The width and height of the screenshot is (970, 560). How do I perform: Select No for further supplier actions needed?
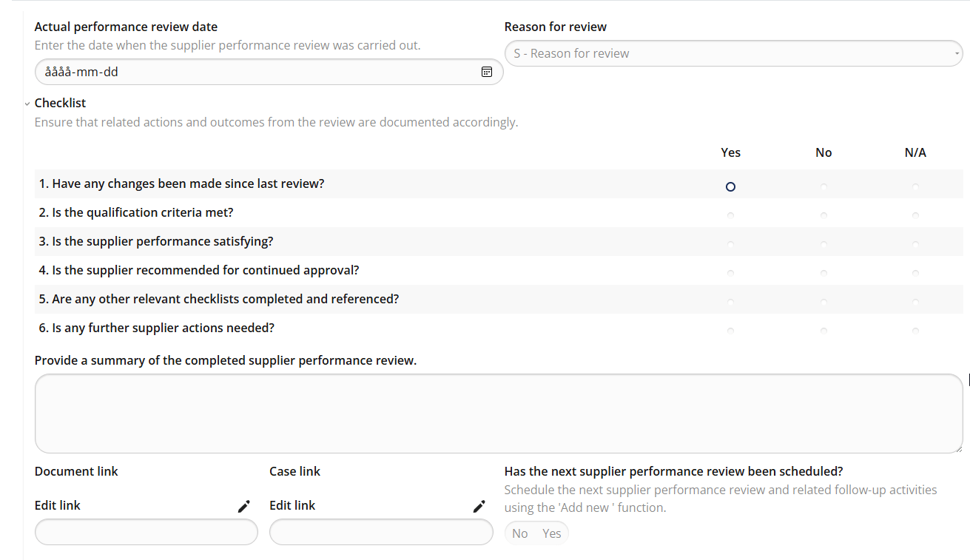pyautogui.click(x=824, y=331)
